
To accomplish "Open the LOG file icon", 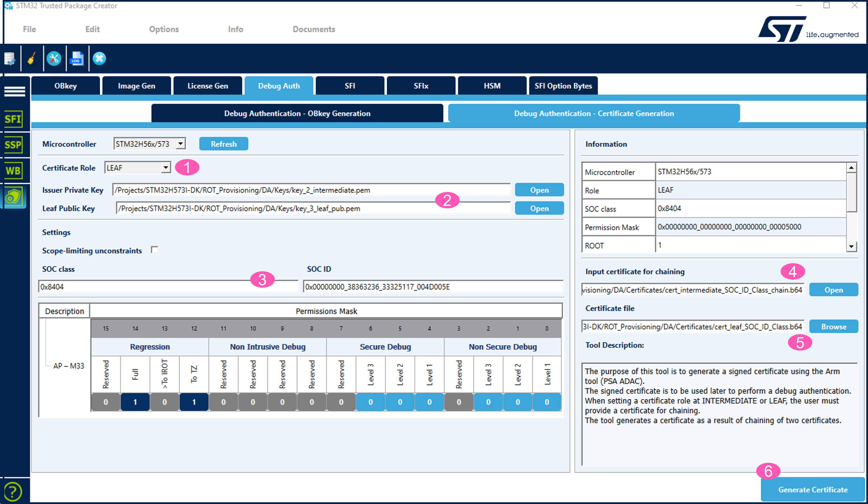I will pos(76,59).
